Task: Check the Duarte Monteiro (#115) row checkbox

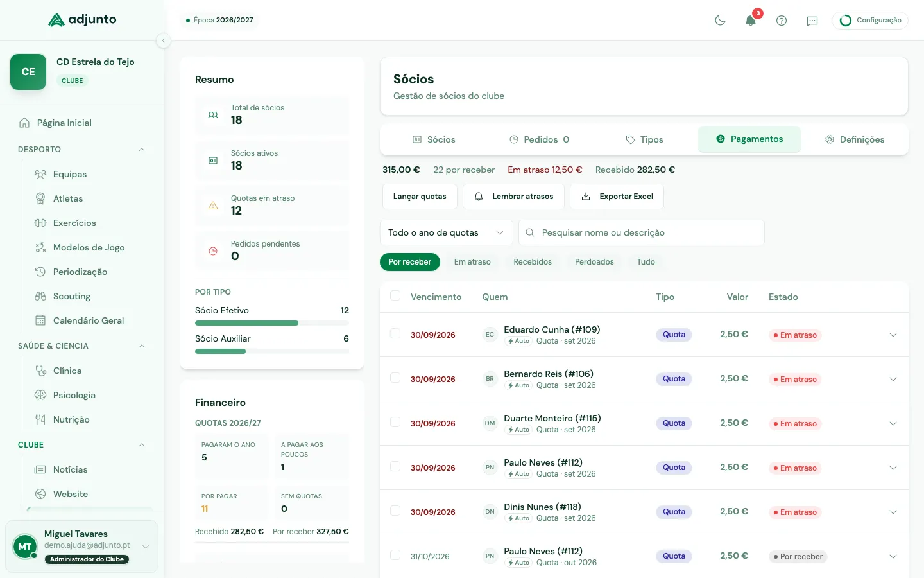Action: [x=395, y=422]
